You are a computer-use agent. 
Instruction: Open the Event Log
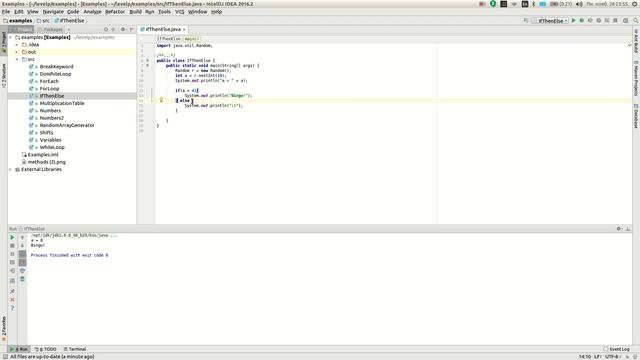[x=616, y=349]
